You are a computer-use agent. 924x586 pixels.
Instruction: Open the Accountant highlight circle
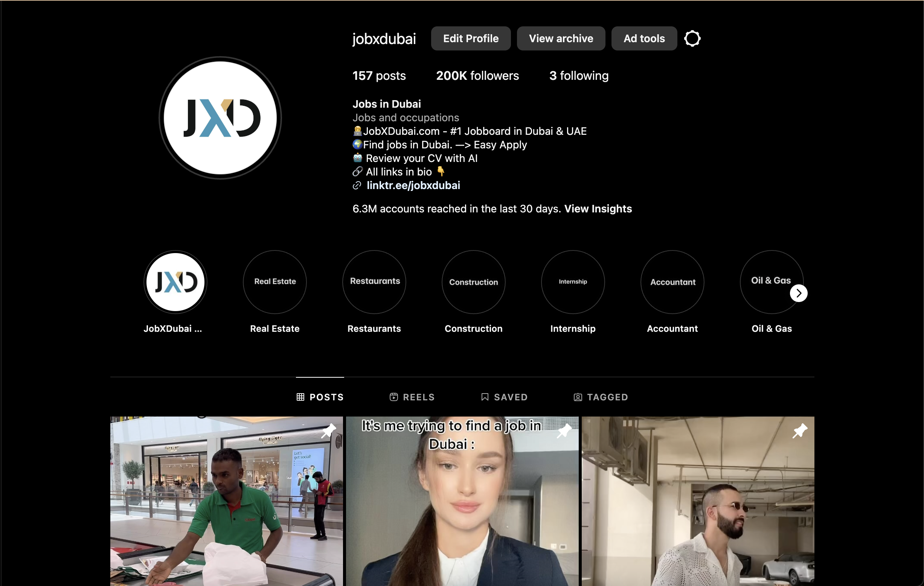672,282
